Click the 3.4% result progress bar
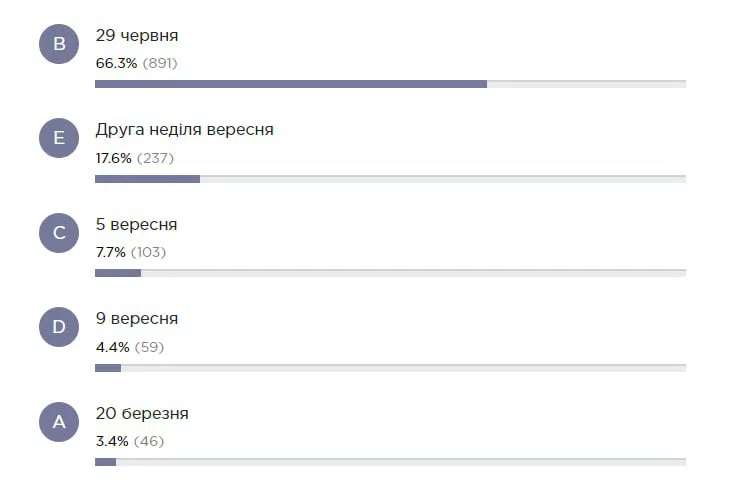Image resolution: width=744 pixels, height=492 pixels. pos(391,462)
